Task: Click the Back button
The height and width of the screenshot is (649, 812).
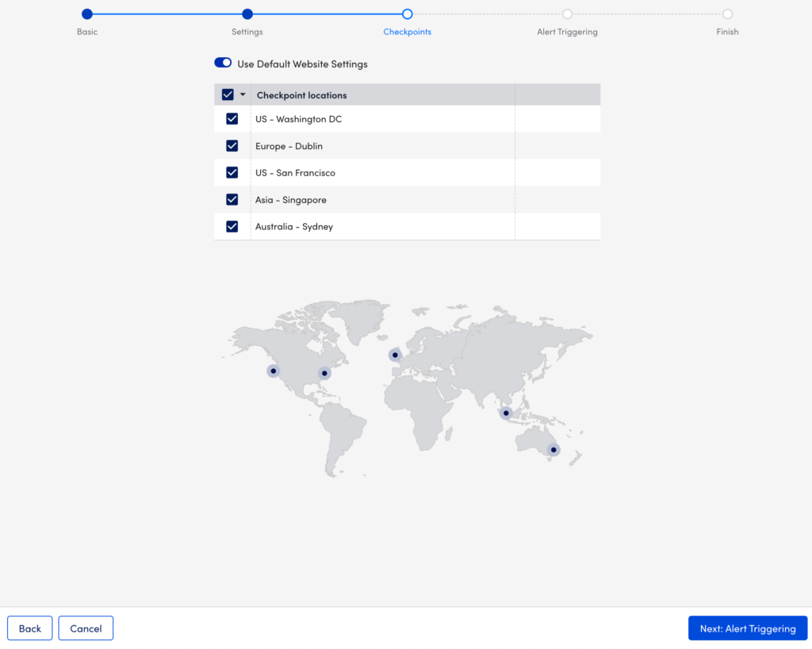Action: (x=29, y=628)
